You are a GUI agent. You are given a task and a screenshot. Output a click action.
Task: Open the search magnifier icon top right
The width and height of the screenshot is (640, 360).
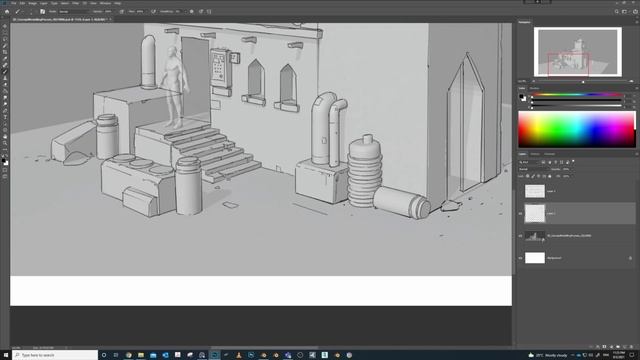pyautogui.click(x=617, y=11)
